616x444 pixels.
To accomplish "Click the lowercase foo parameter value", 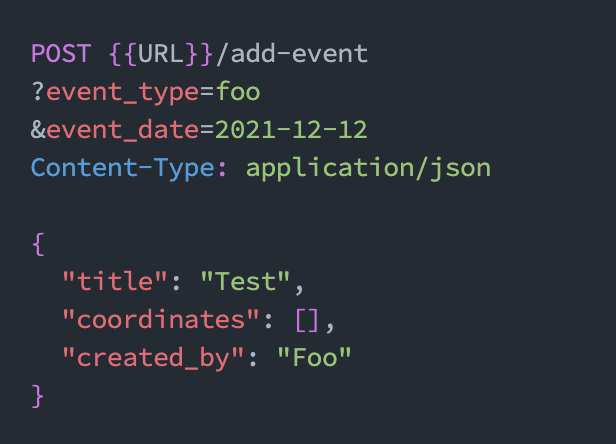I will point(239,91).
